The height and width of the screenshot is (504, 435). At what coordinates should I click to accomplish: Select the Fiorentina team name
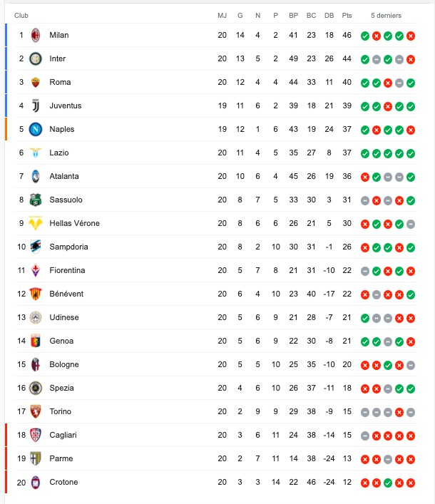67,270
